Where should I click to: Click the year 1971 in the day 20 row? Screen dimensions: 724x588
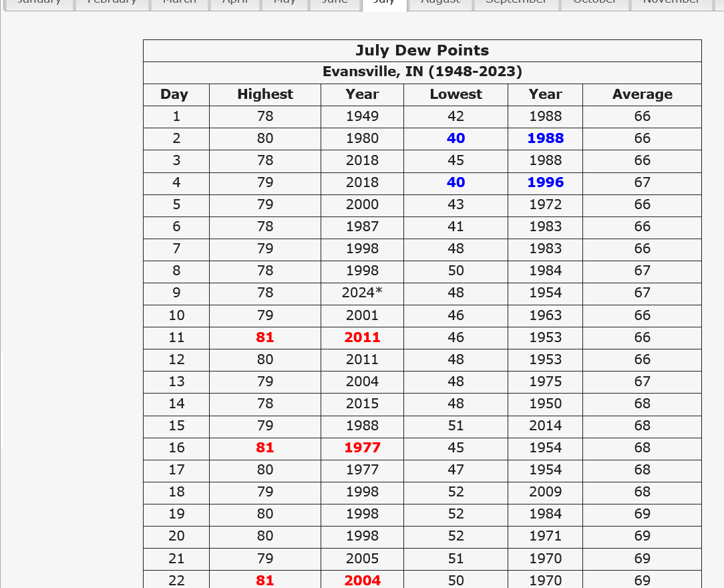(x=545, y=537)
